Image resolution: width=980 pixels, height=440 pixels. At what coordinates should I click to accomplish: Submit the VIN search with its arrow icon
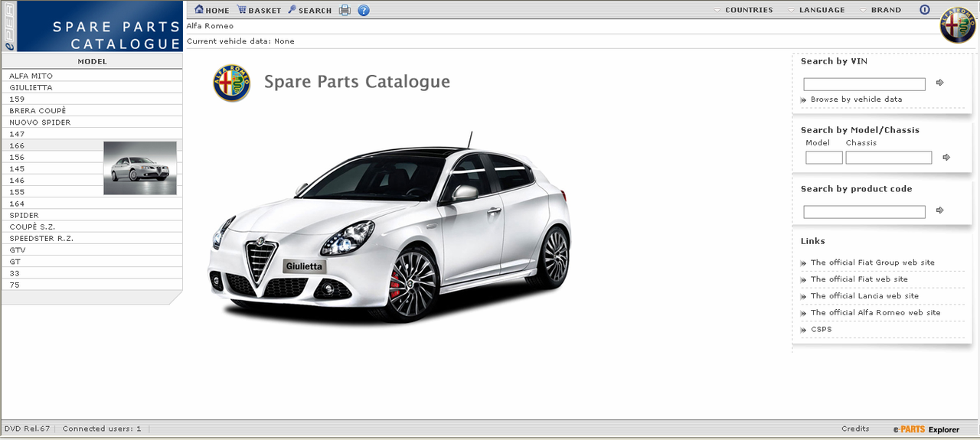pos(940,83)
